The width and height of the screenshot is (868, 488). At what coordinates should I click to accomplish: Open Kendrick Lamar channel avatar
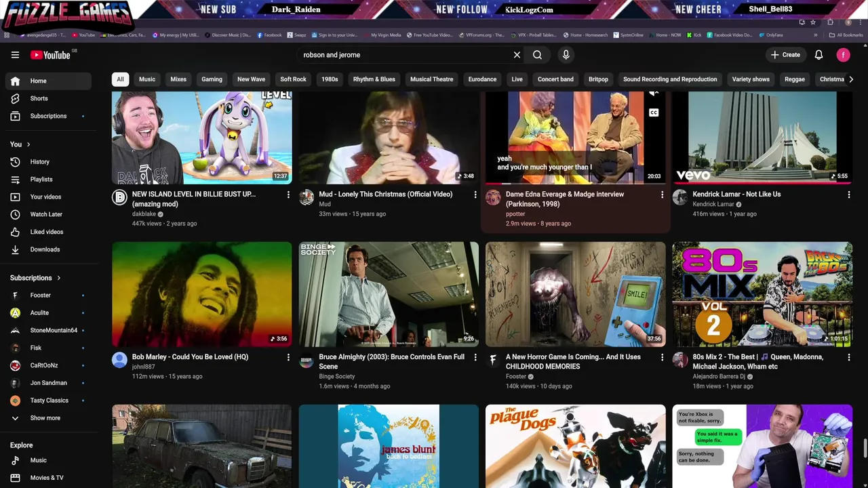[x=680, y=197]
